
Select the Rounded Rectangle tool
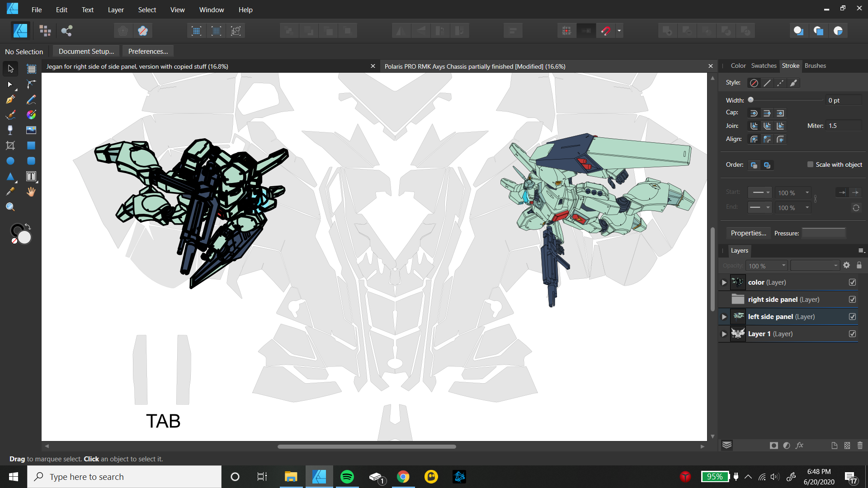(x=31, y=161)
